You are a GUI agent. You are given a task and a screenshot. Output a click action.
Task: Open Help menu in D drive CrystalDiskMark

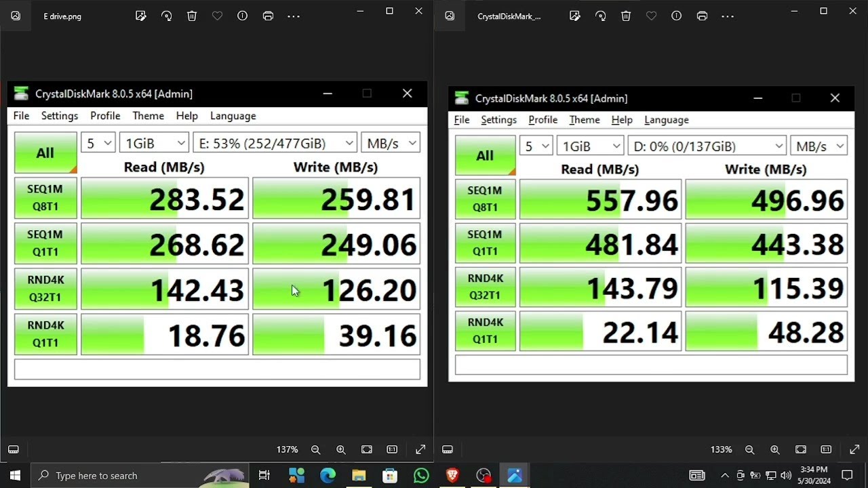622,120
